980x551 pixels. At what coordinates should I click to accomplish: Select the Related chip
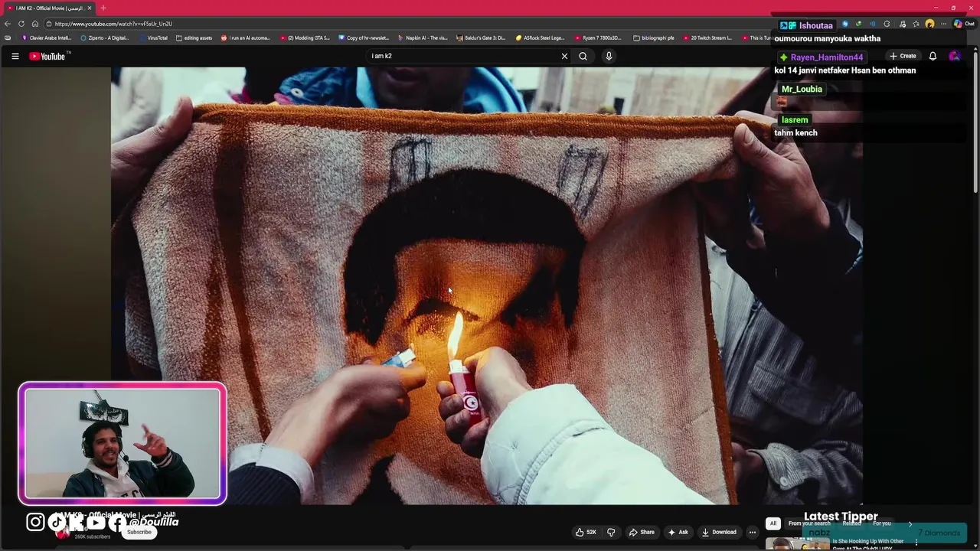pyautogui.click(x=851, y=523)
